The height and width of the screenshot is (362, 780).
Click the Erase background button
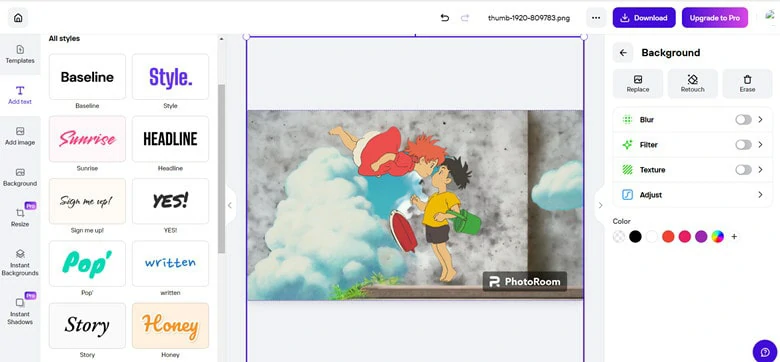[x=747, y=84]
